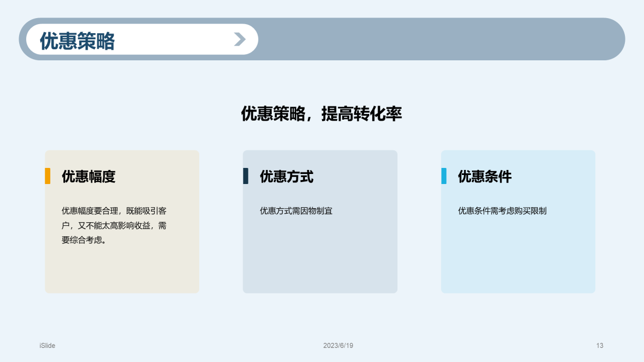
Task: Select the 优惠条件 card heading
Action: 485,176
